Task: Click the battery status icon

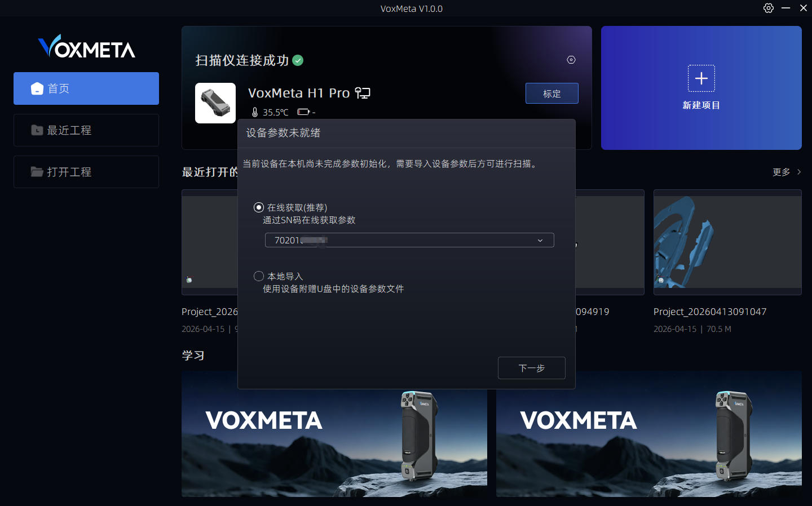Action: (x=303, y=112)
